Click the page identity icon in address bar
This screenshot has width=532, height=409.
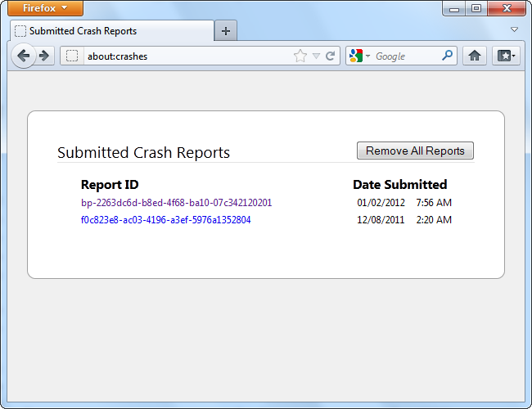(72, 56)
